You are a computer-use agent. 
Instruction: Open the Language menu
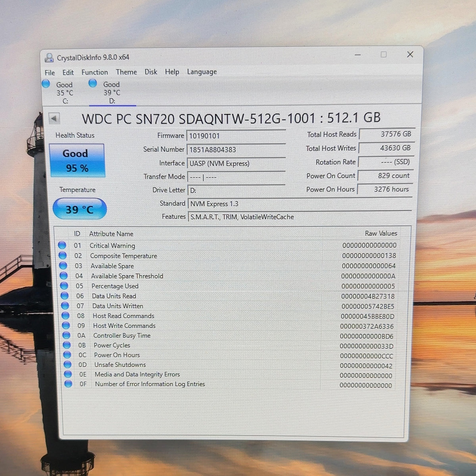(x=202, y=72)
